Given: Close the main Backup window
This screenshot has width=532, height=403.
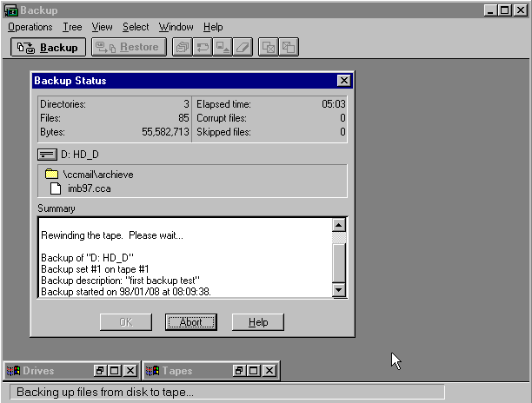Looking at the screenshot, I should (521, 10).
